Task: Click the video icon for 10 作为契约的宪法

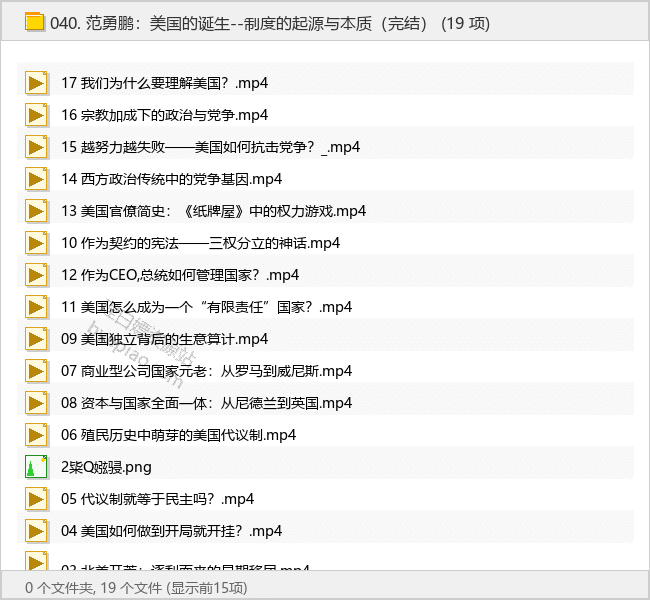Action: pos(36,243)
